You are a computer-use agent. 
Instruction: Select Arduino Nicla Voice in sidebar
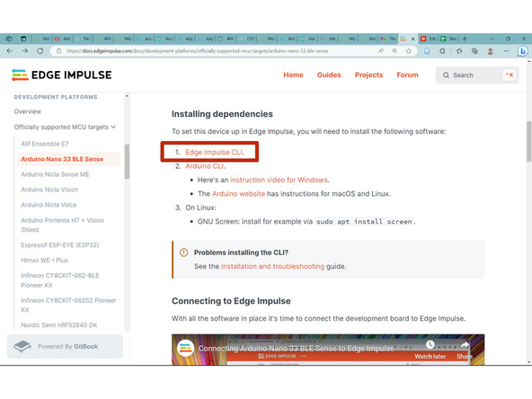49,205
